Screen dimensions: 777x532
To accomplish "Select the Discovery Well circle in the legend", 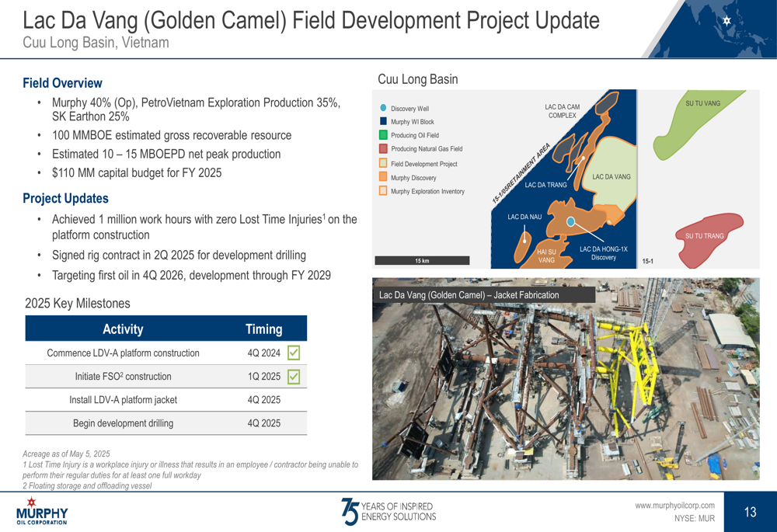I will [x=383, y=108].
